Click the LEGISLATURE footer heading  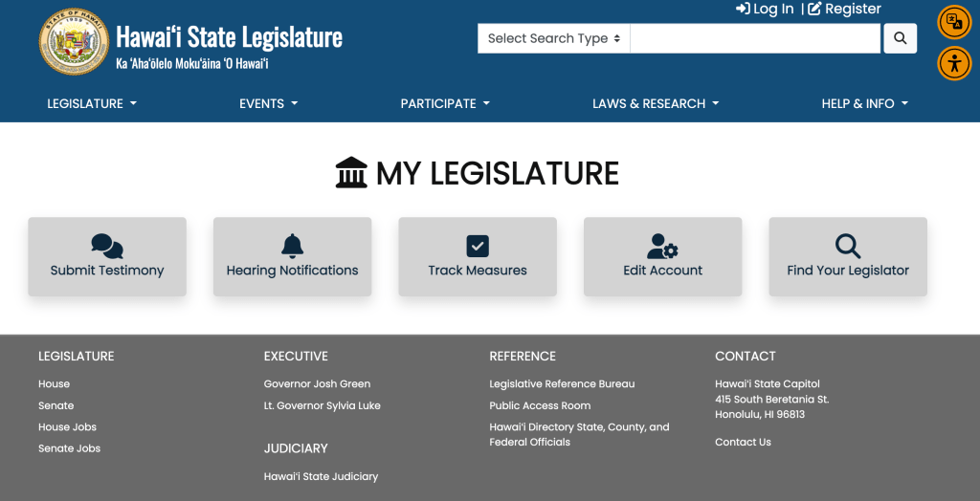click(77, 356)
